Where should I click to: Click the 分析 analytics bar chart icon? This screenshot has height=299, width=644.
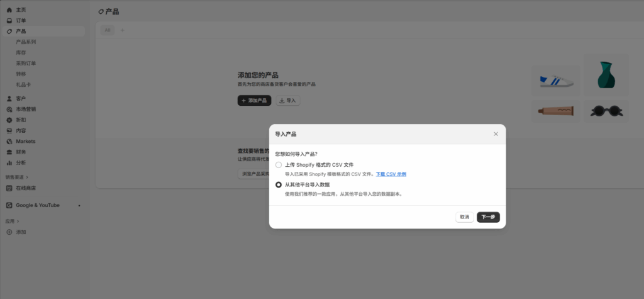9,162
